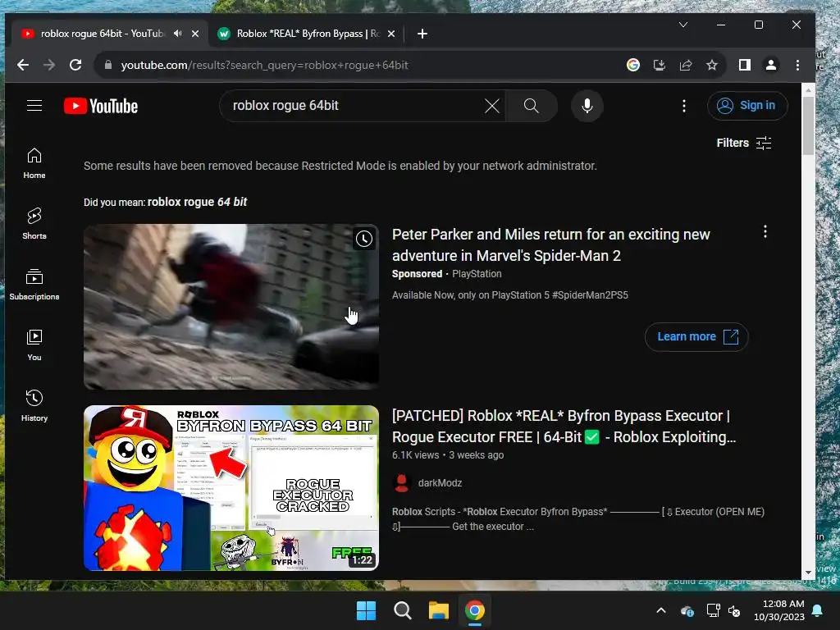
Task: Open a new browser tab
Action: [x=422, y=33]
